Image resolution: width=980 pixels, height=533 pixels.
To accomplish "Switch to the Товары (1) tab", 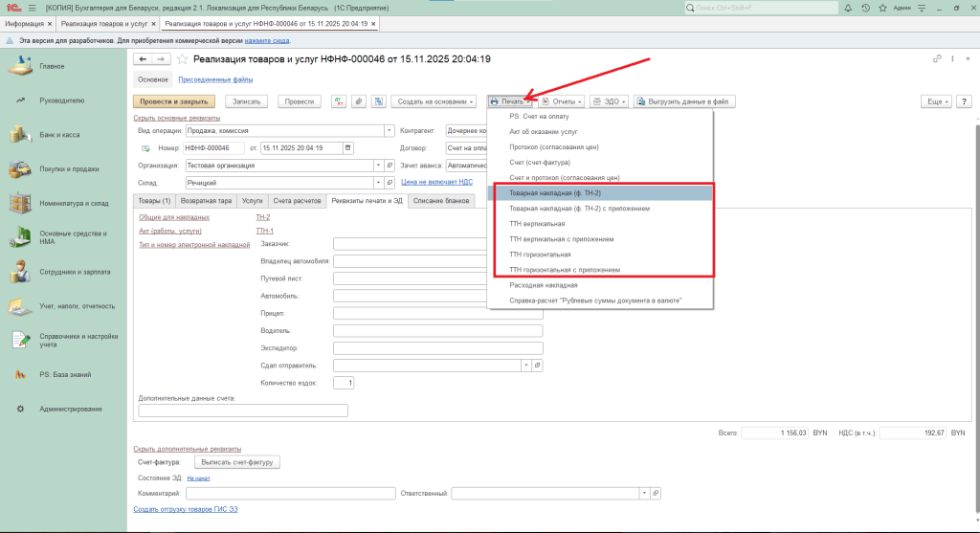I will click(154, 200).
